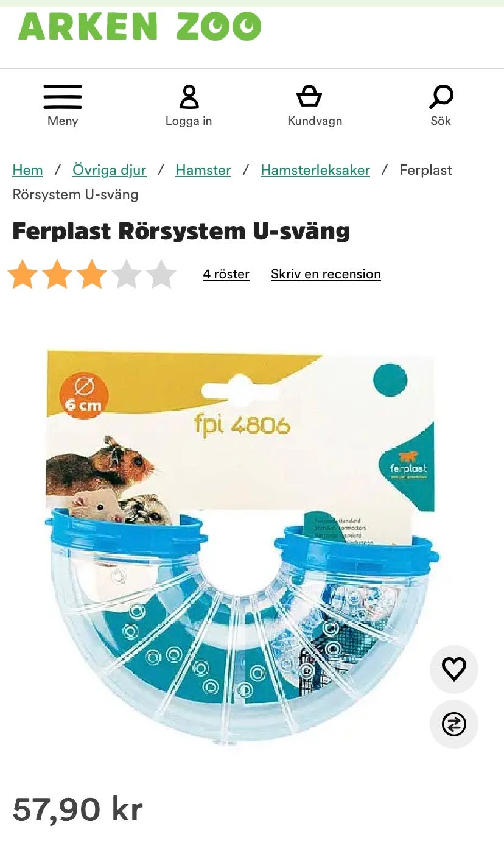Go to Arken Zoo logo homepage
Image resolution: width=504 pixels, height=843 pixels.
tap(140, 26)
